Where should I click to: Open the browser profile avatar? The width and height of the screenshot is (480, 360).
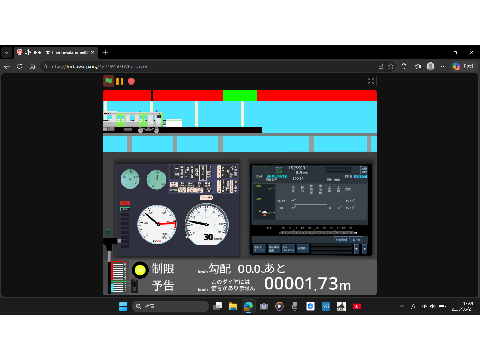tap(430, 66)
